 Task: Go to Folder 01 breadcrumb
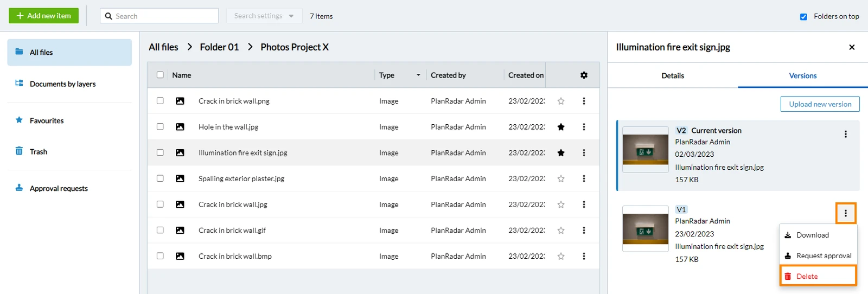click(x=219, y=47)
